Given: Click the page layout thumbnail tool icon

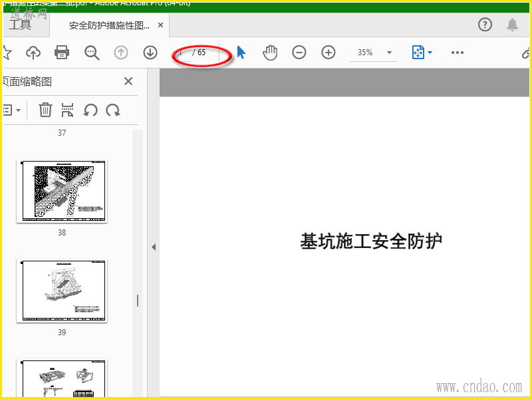Looking at the screenshot, I should 67,110.
